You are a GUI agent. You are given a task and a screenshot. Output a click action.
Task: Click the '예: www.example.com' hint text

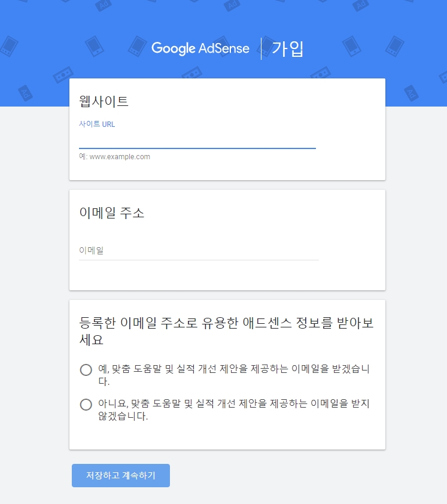coord(114,157)
